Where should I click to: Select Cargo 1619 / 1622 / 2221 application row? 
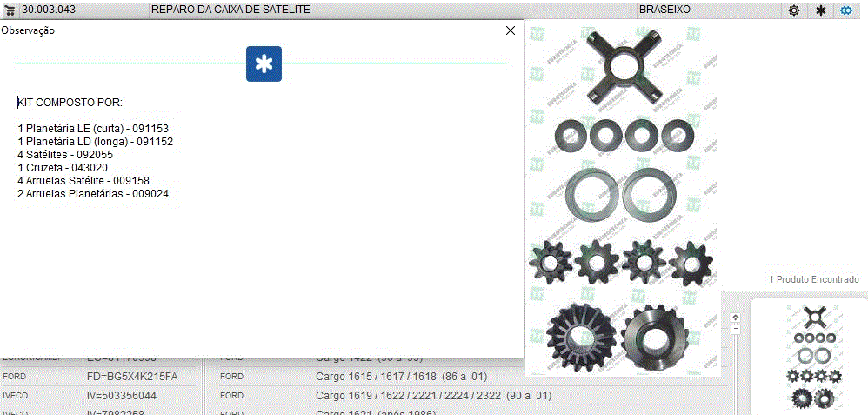432,396
